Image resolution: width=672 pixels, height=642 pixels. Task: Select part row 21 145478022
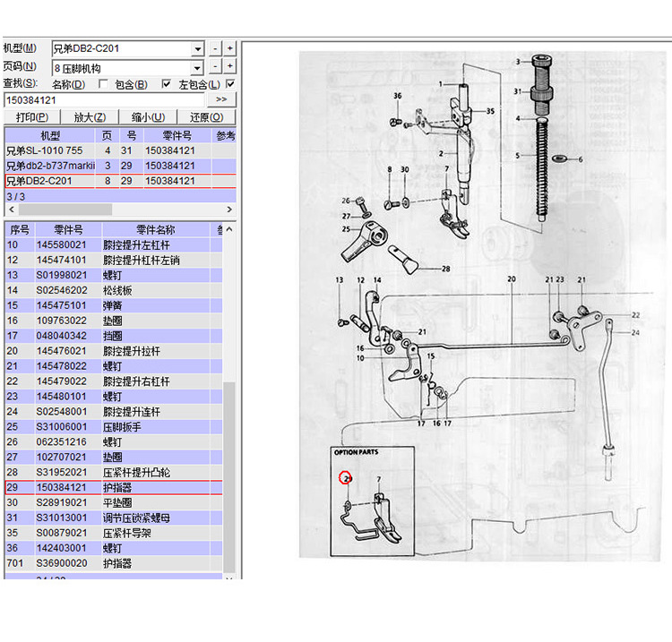[114, 366]
